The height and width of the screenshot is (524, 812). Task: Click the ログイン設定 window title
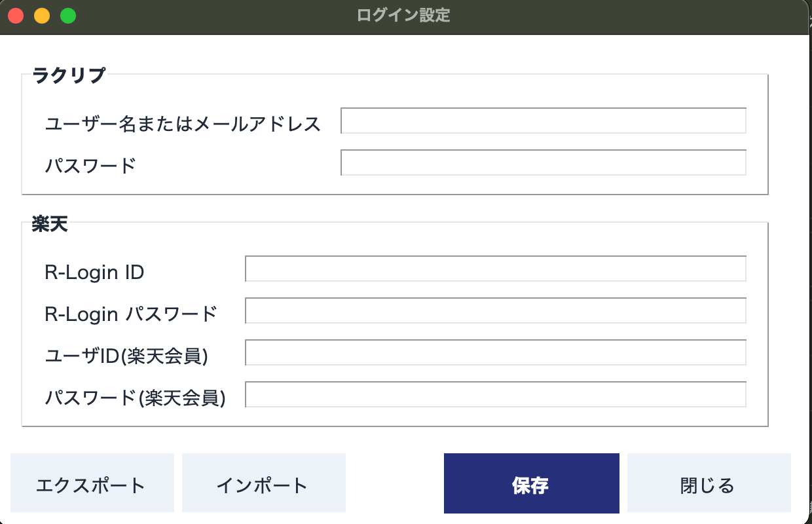404,15
